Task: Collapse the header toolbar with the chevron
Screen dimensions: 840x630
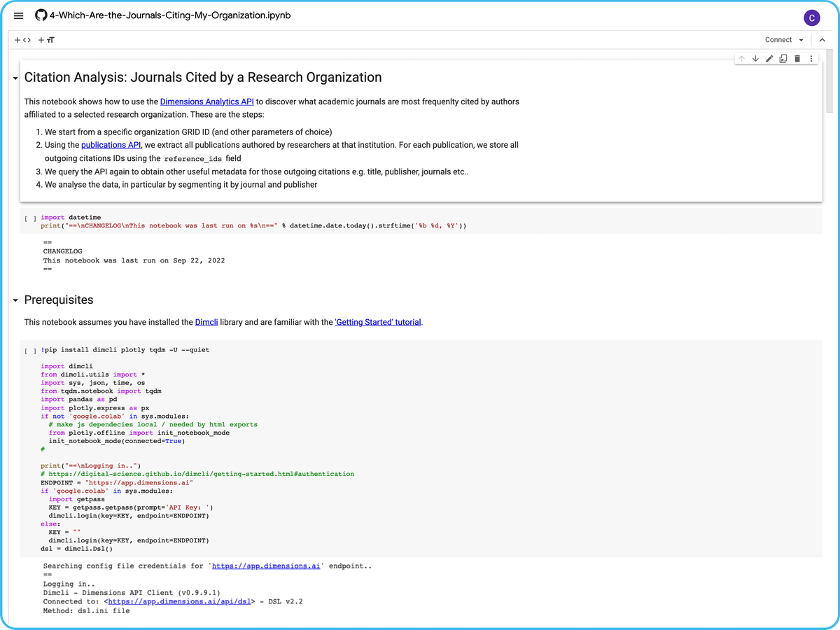Action: [822, 40]
